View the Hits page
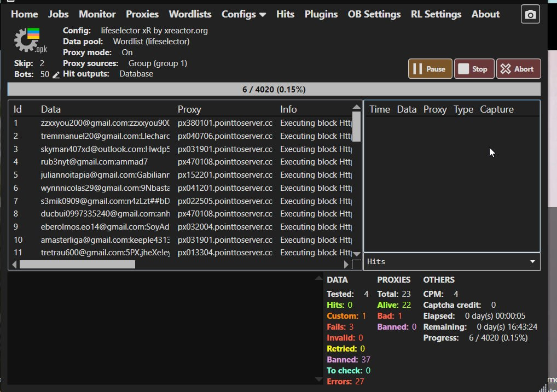The width and height of the screenshot is (557, 392). point(285,14)
